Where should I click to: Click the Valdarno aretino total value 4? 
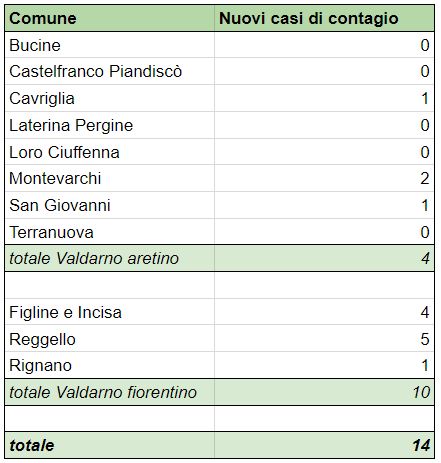pos(425,258)
